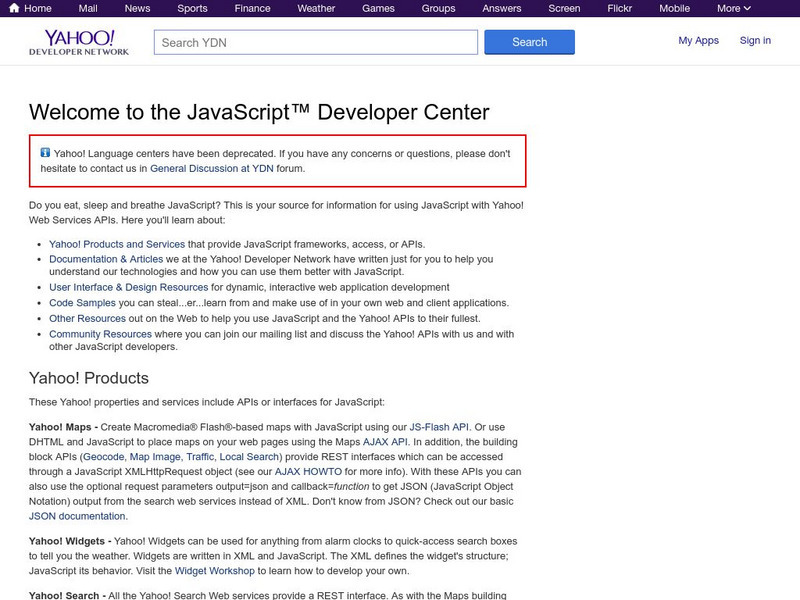This screenshot has height=600, width=800.
Task: Go to News in the top navigation
Action: 137,8
